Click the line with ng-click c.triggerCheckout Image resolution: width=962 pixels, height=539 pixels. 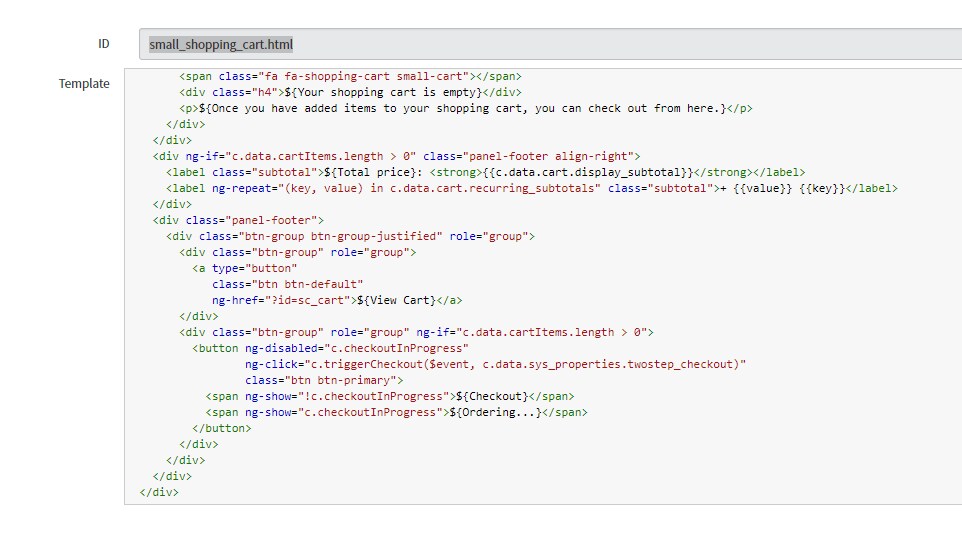pyautogui.click(x=495, y=364)
